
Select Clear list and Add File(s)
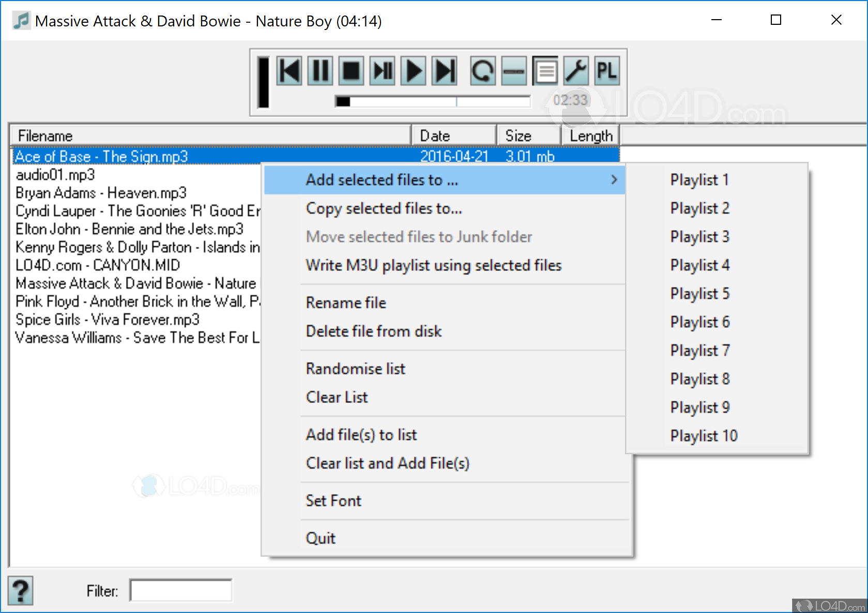click(447, 463)
